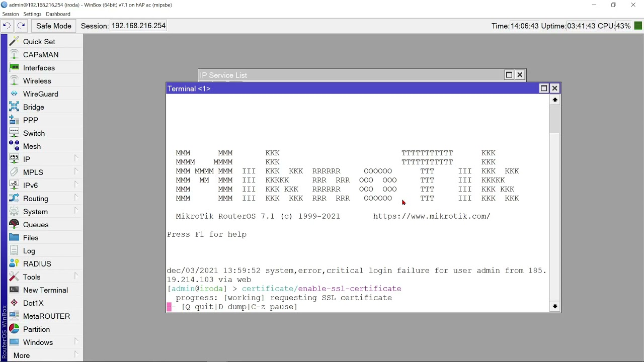Click the Mesh icon in sidebar
644x362 pixels.
[x=14, y=146]
